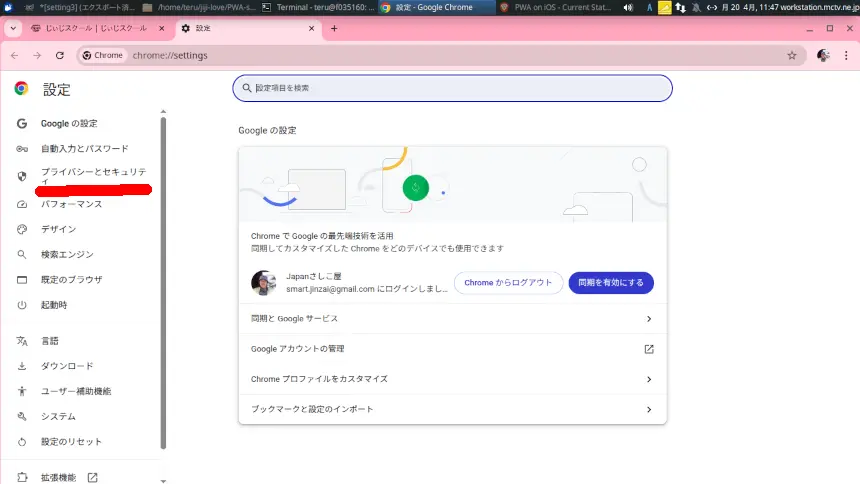Click the volume icon in system tray
This screenshot has width=860, height=484.
coord(629,7)
